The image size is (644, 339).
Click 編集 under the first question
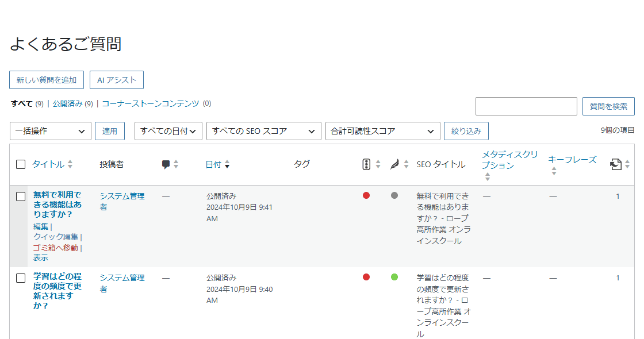click(x=41, y=226)
